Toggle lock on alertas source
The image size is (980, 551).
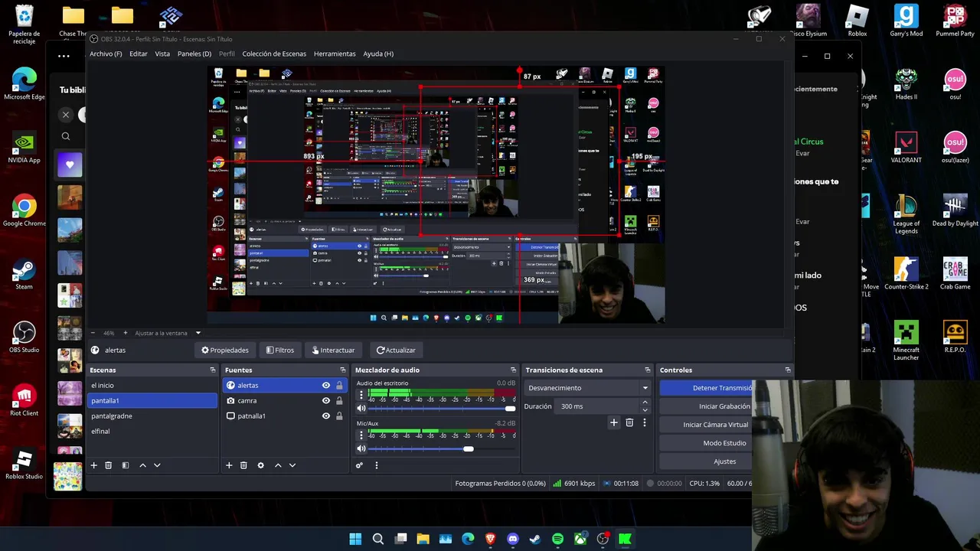coord(339,386)
